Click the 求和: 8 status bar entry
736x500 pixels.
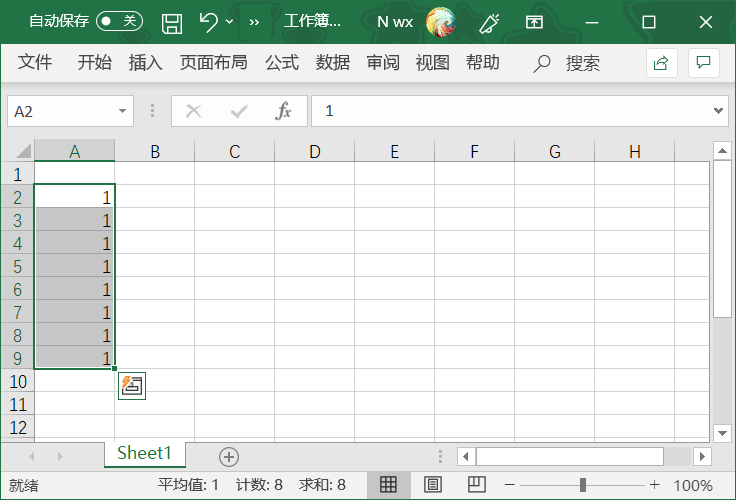pos(322,485)
